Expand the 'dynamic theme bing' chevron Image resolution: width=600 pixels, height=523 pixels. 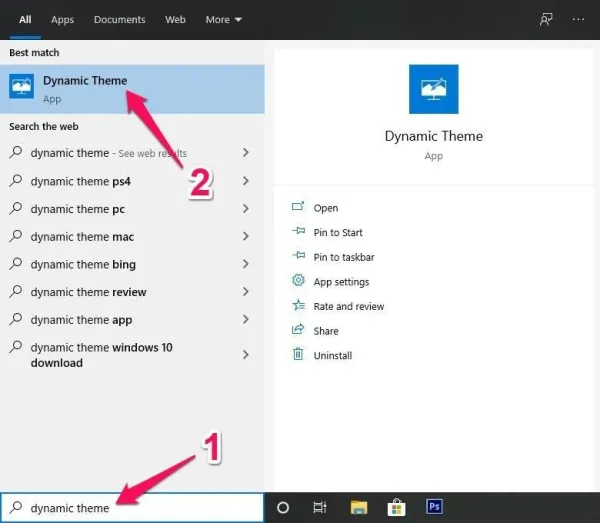click(246, 264)
